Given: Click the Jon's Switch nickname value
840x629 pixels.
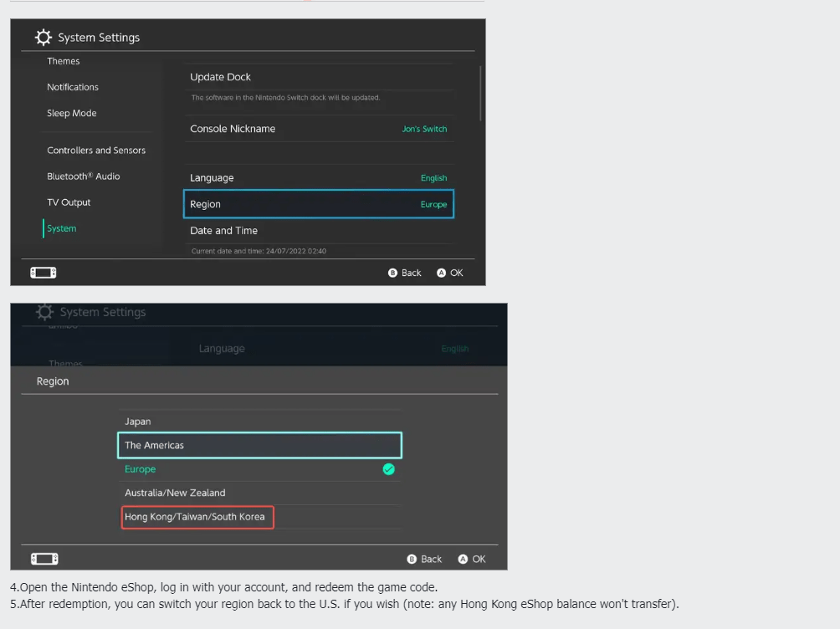Looking at the screenshot, I should 424,129.
